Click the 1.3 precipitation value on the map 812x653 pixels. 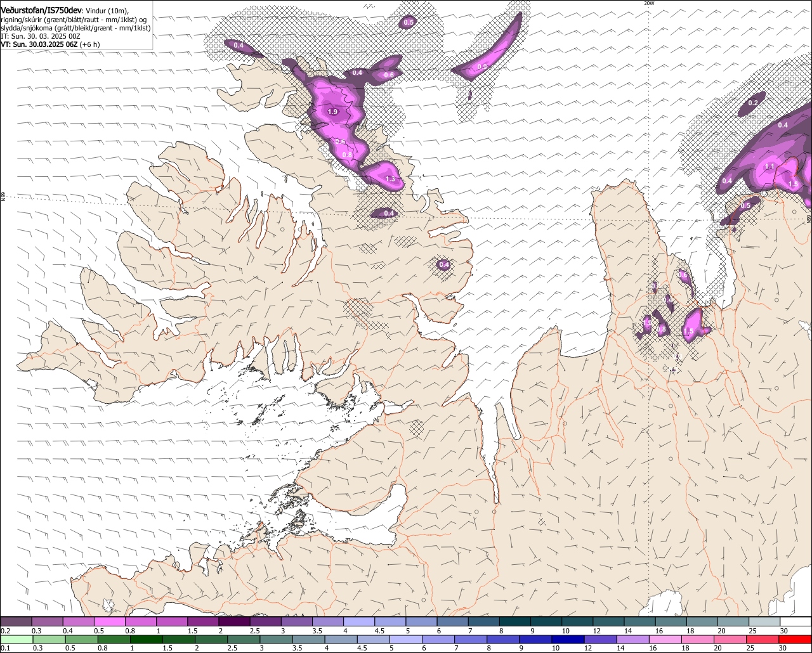click(390, 179)
